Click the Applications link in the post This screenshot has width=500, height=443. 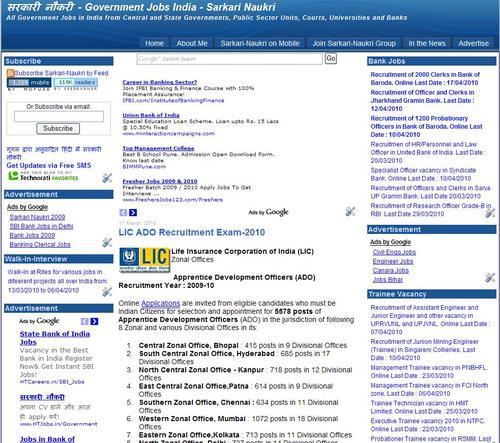pos(160,303)
